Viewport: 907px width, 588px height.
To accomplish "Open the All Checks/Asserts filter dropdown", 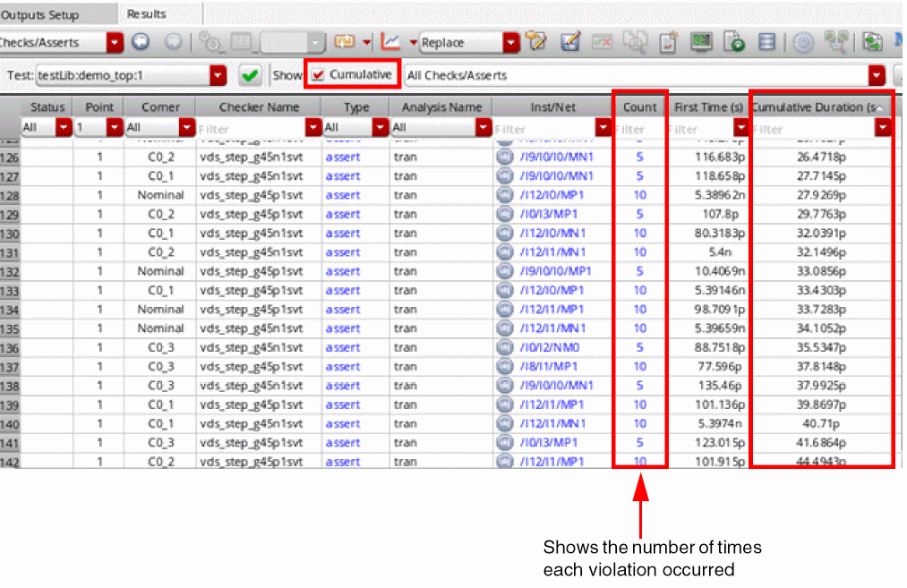I will pyautogui.click(x=877, y=76).
